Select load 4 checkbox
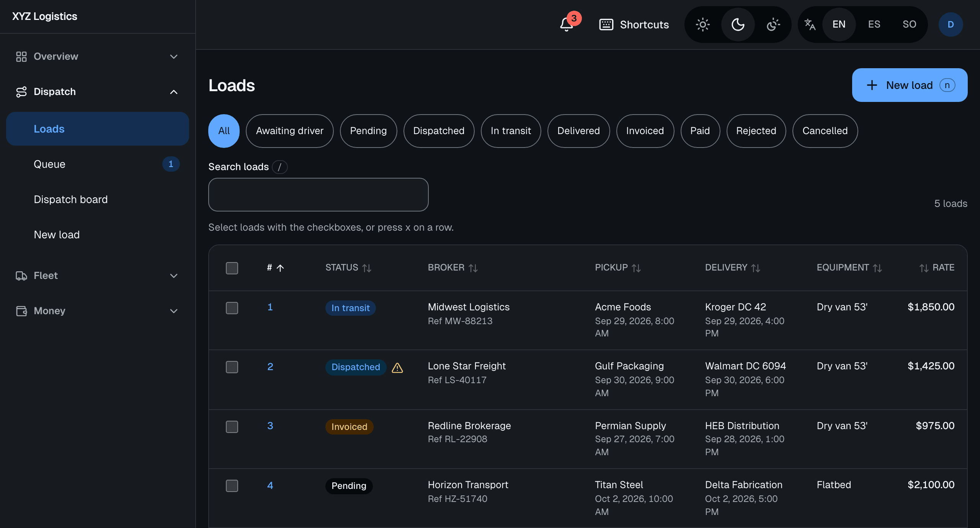The width and height of the screenshot is (980, 528). 232,485
